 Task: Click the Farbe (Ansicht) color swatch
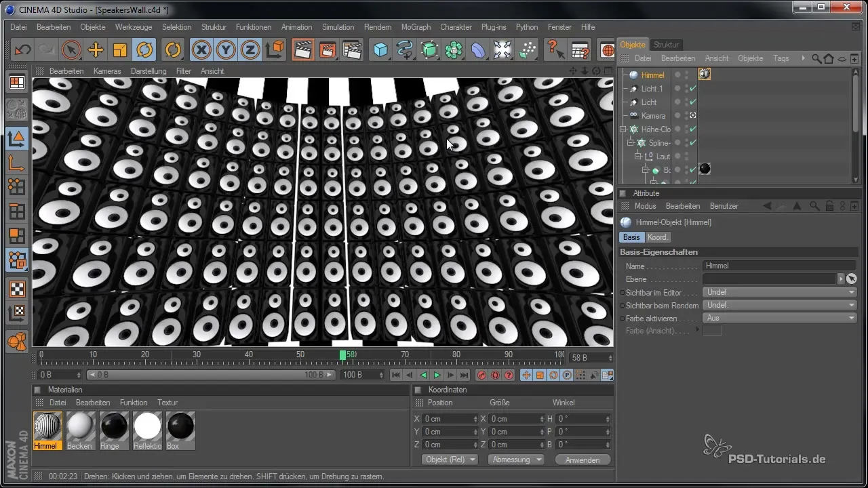pyautogui.click(x=712, y=331)
